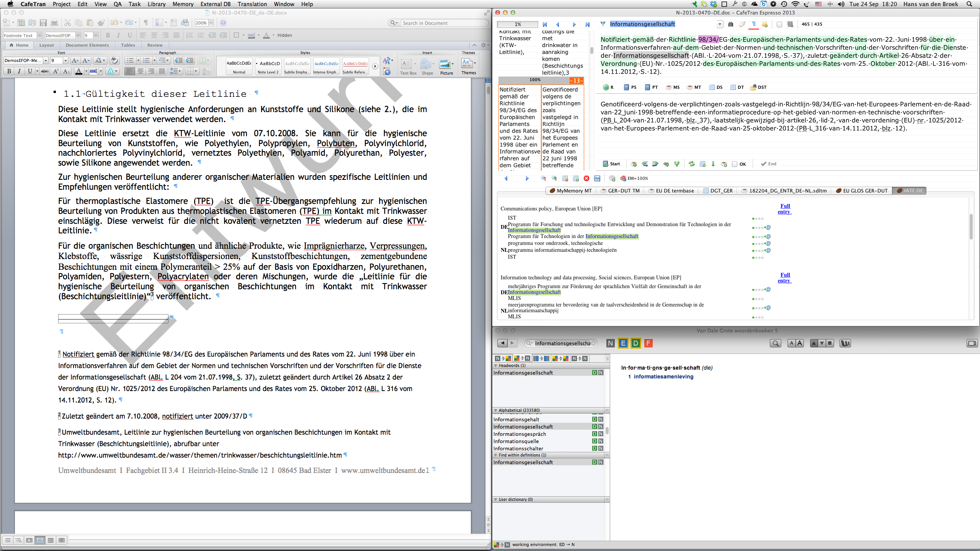
Task: Click the green down arrow icon
Action: point(713,164)
